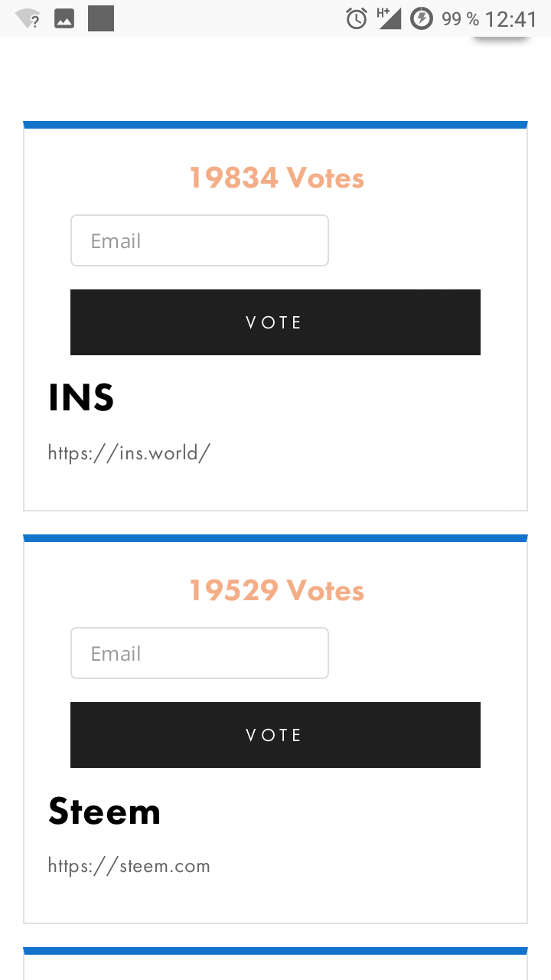
Task: Tap the 19834 Votes count
Action: coord(276,178)
